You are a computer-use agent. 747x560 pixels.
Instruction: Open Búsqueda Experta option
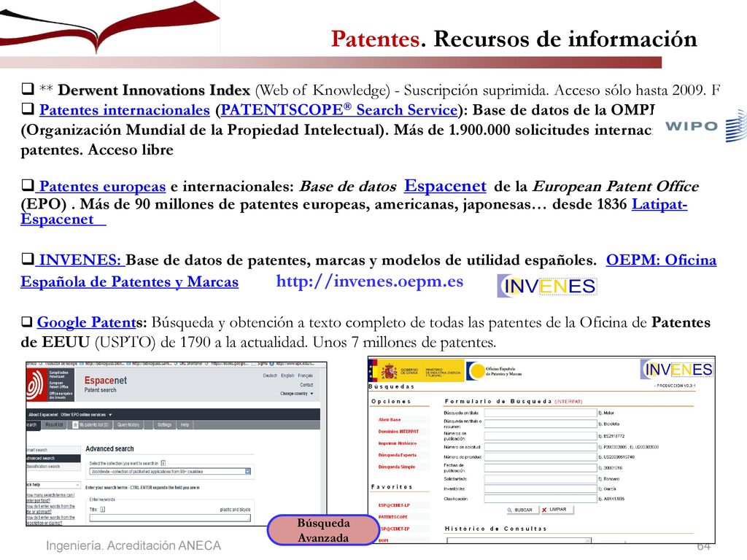[x=398, y=455]
